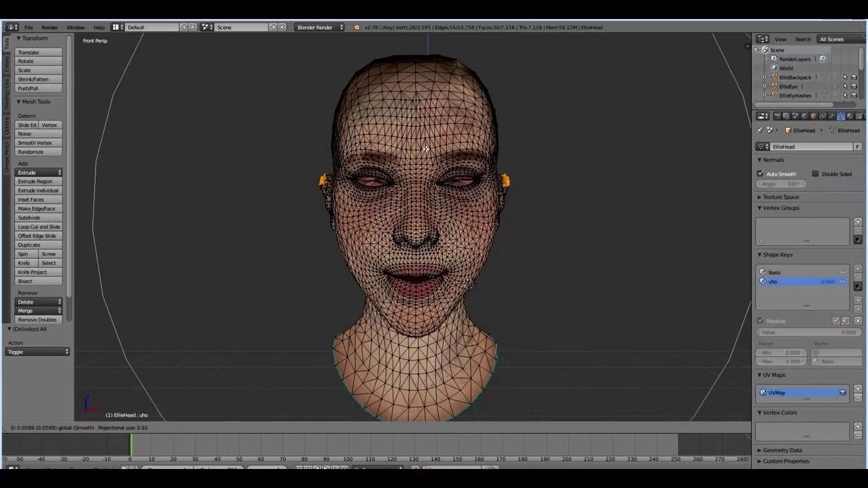
Task: Switch to the Texture properties tab icon
Action: 859,117
